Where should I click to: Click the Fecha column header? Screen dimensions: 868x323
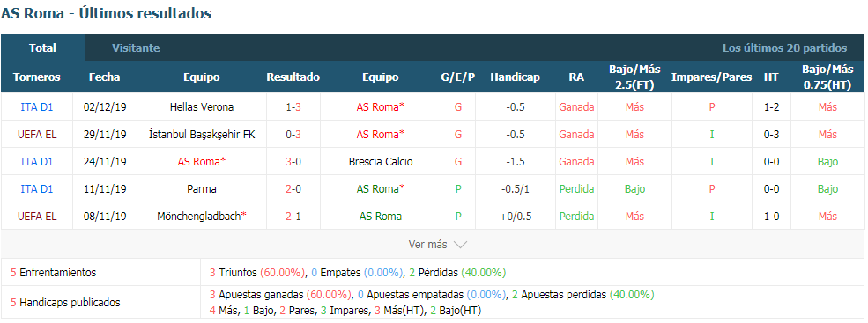pyautogui.click(x=105, y=77)
